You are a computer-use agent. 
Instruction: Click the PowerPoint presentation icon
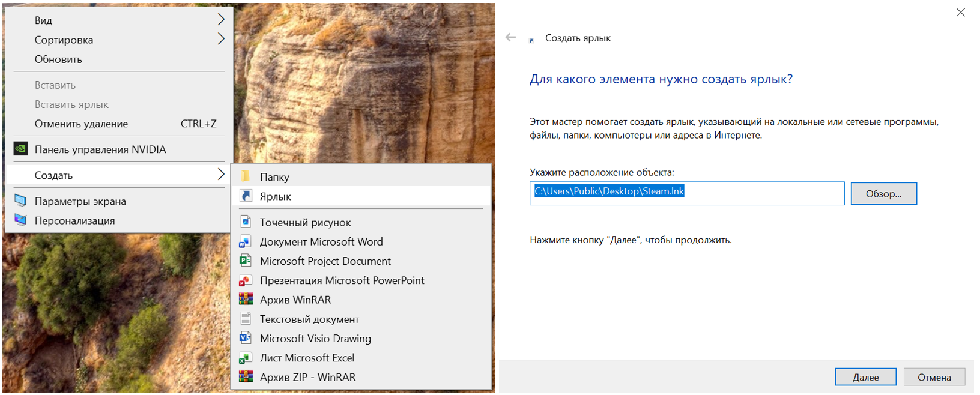(246, 280)
